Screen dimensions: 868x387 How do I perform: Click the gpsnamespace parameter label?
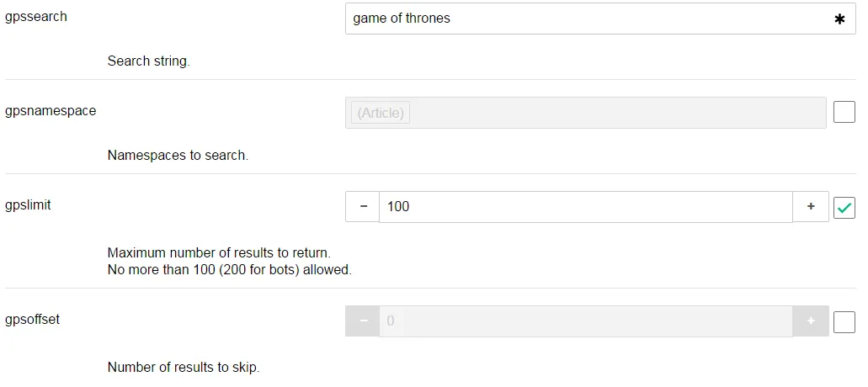[x=51, y=111]
